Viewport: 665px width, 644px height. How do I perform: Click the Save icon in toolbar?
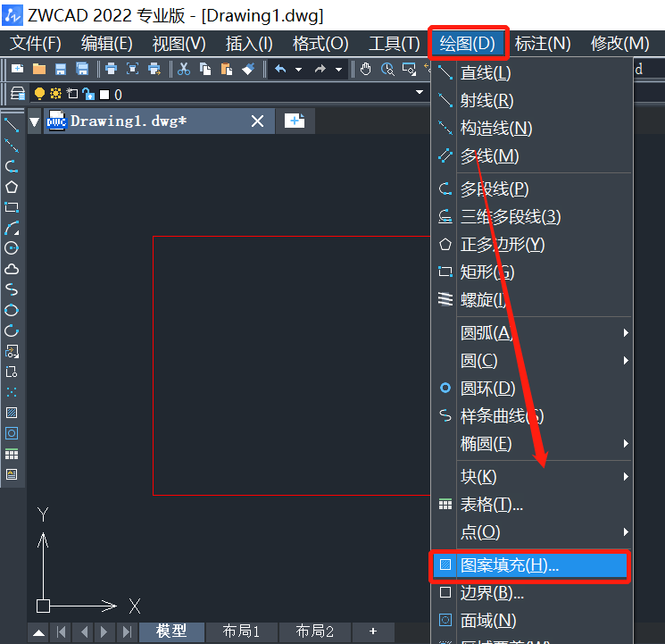pos(61,69)
